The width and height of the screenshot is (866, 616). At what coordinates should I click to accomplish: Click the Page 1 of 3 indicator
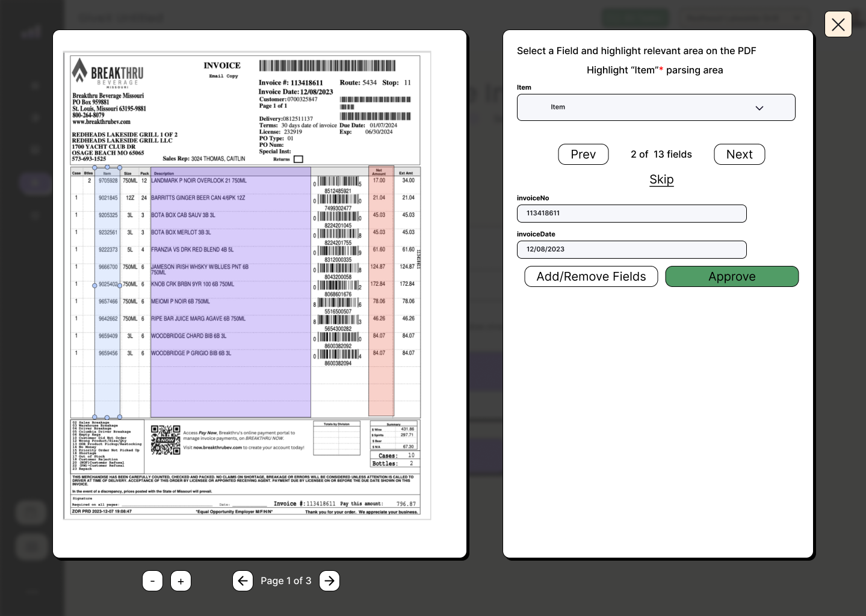click(x=286, y=581)
